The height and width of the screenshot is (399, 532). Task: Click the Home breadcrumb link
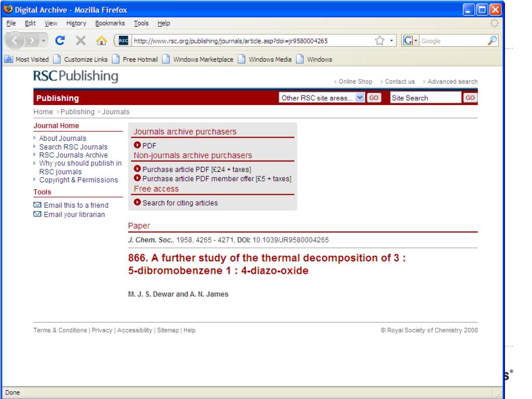pos(43,112)
